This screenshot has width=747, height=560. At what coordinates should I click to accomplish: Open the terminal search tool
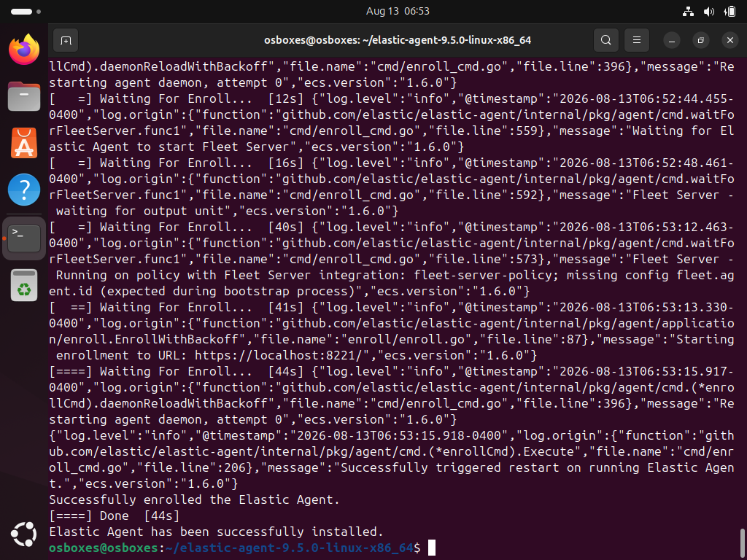point(606,40)
